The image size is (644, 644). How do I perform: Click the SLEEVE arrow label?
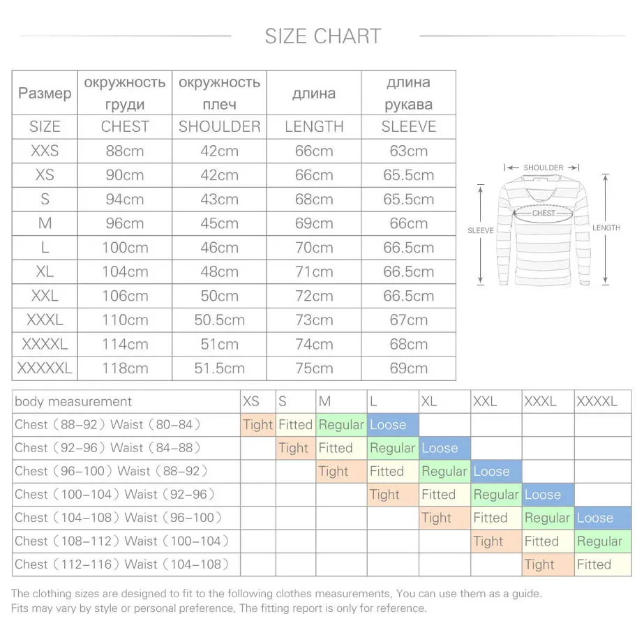point(480,230)
